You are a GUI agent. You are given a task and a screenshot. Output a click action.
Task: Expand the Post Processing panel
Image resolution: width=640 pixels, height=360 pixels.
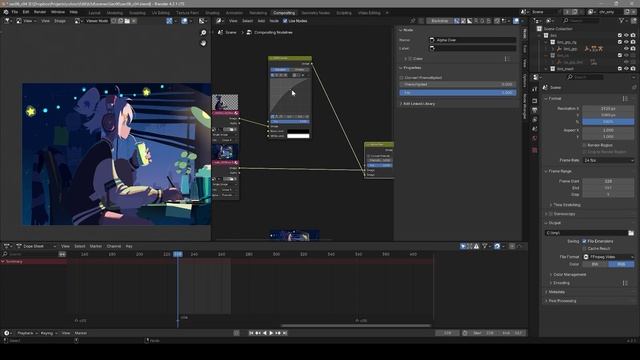546,301
